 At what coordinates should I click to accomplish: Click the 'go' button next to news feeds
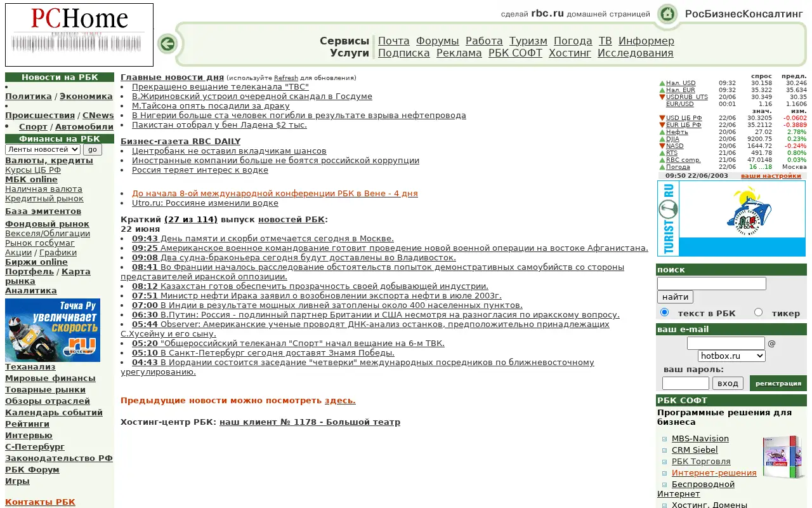(93, 149)
